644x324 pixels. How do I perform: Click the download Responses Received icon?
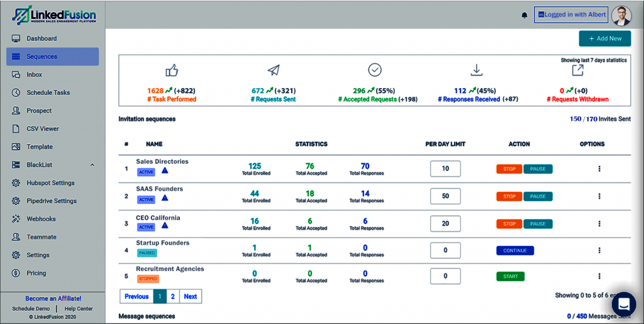point(476,70)
